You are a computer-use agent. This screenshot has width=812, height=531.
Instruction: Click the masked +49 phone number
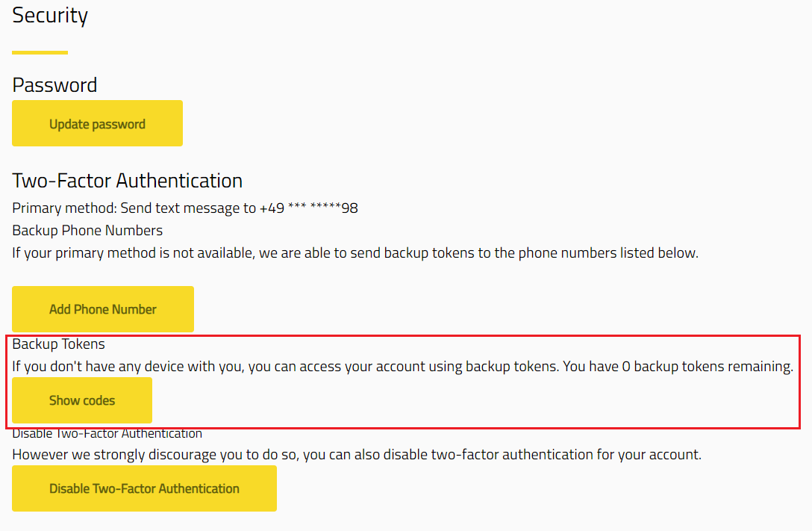(x=309, y=208)
